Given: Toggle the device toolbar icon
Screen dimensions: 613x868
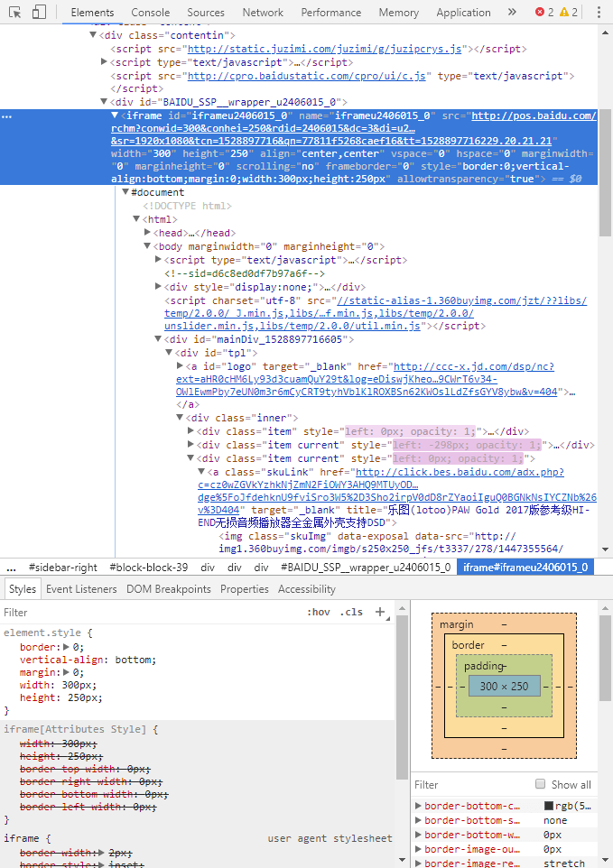Looking at the screenshot, I should (39, 13).
